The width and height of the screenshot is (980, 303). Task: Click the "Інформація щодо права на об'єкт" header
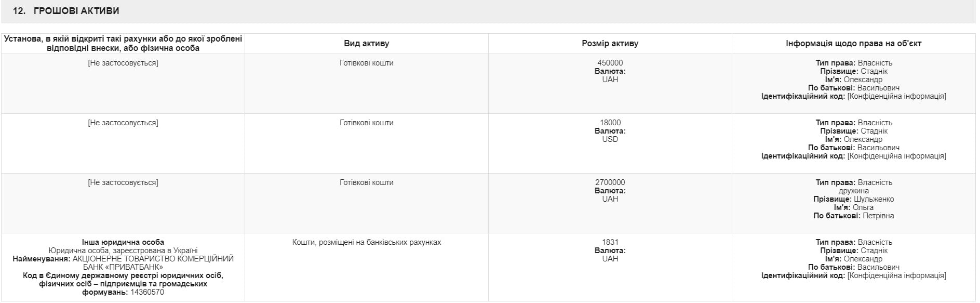click(853, 44)
